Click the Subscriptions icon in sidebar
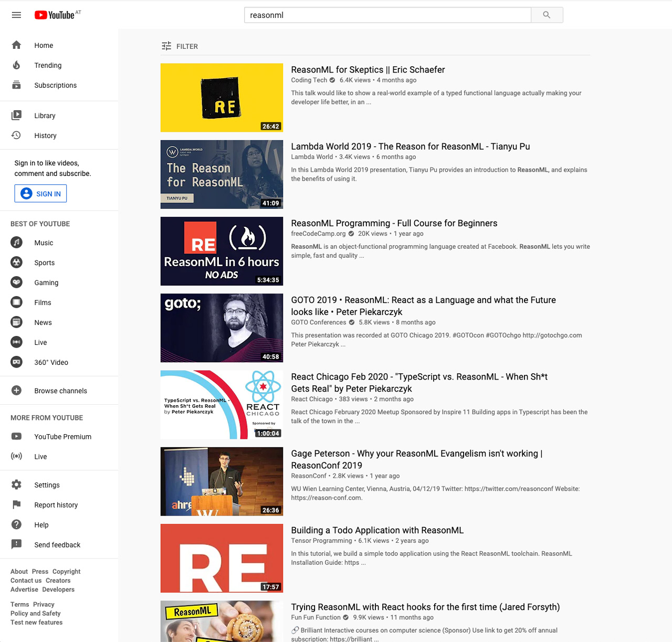 (x=17, y=85)
